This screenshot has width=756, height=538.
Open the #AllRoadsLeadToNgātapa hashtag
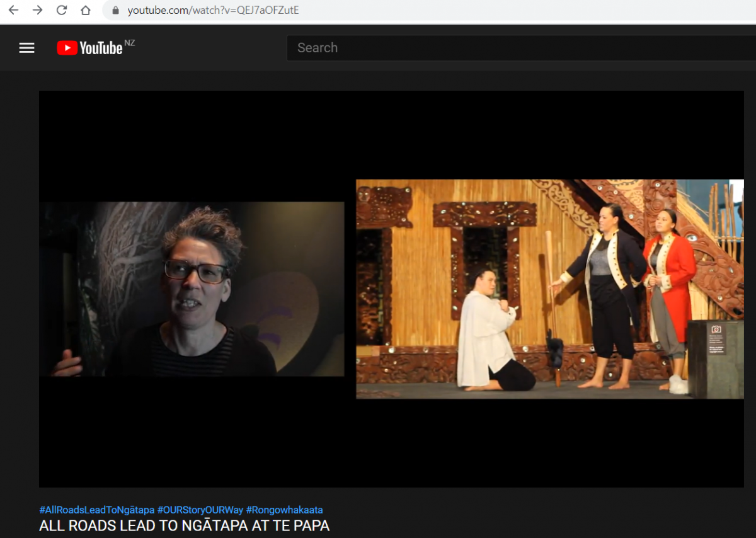(96, 510)
